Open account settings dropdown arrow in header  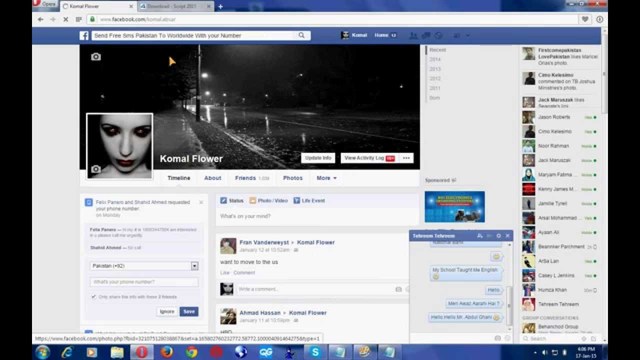coord(468,36)
